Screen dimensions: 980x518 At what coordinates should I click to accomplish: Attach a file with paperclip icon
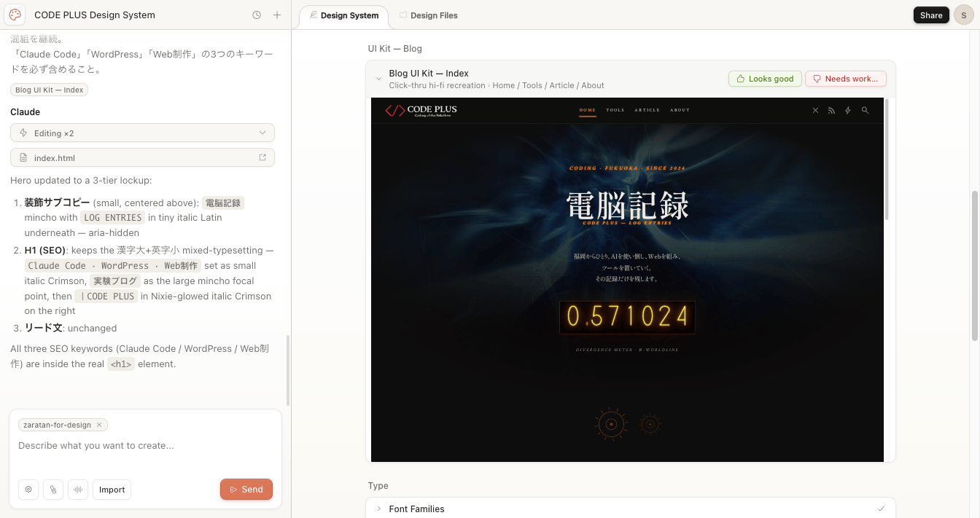tap(53, 490)
